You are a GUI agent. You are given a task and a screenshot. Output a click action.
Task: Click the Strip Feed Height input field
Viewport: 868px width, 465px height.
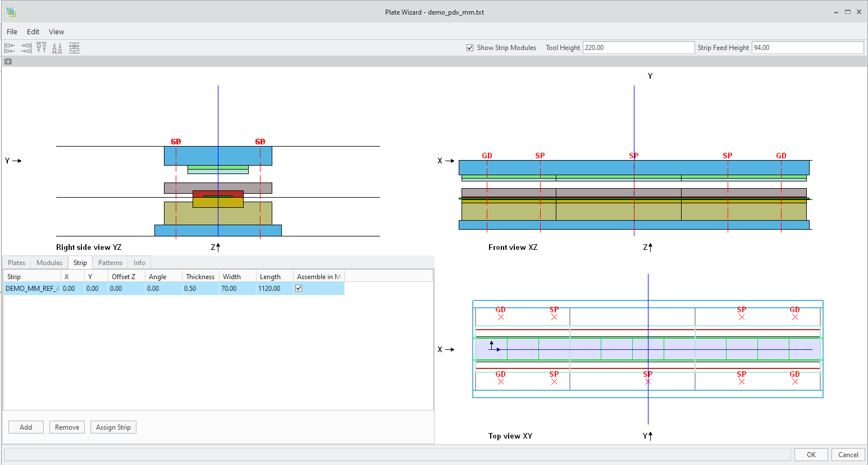[x=807, y=48]
